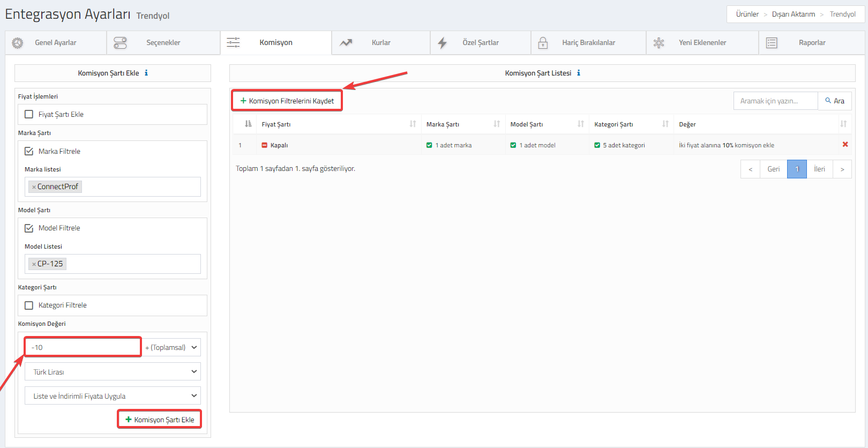The height and width of the screenshot is (448, 868).
Task: Click green check next to 1 adet marka
Action: pos(429,145)
